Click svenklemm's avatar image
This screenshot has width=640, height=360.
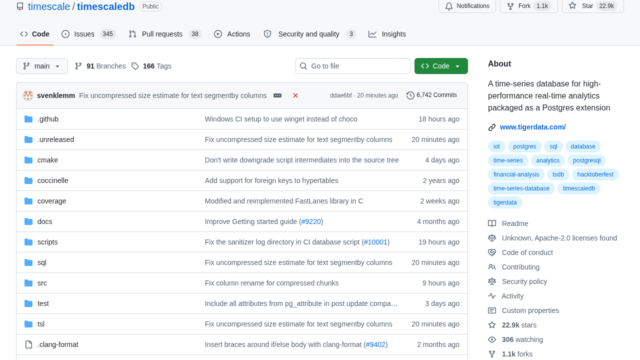coord(28,96)
